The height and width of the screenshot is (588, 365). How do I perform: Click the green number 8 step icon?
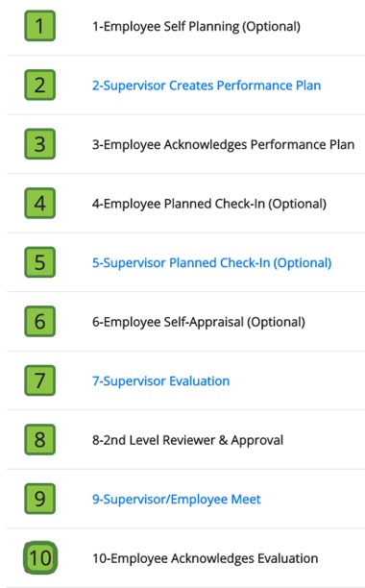[39, 439]
